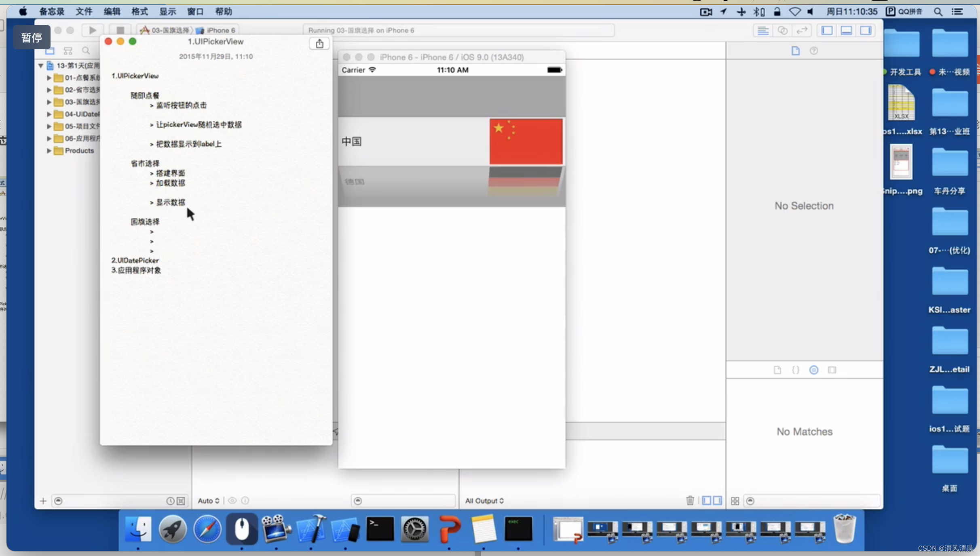This screenshot has width=980, height=556.
Task: Expand the 01-点餐系统 folder
Action: [49, 78]
